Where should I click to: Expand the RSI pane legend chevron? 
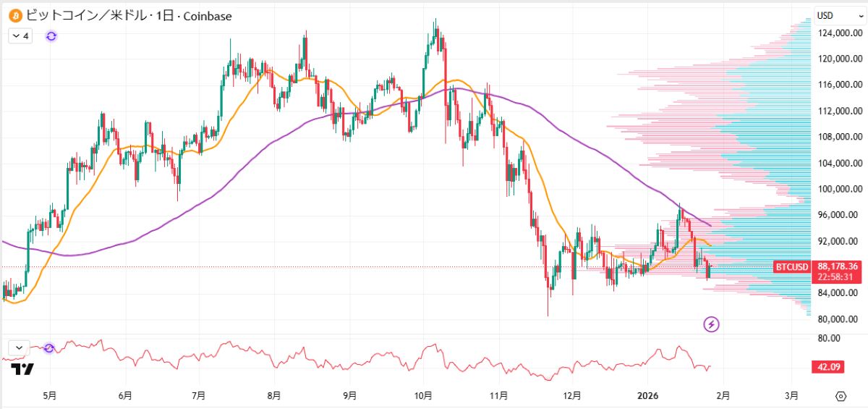pos(18,348)
